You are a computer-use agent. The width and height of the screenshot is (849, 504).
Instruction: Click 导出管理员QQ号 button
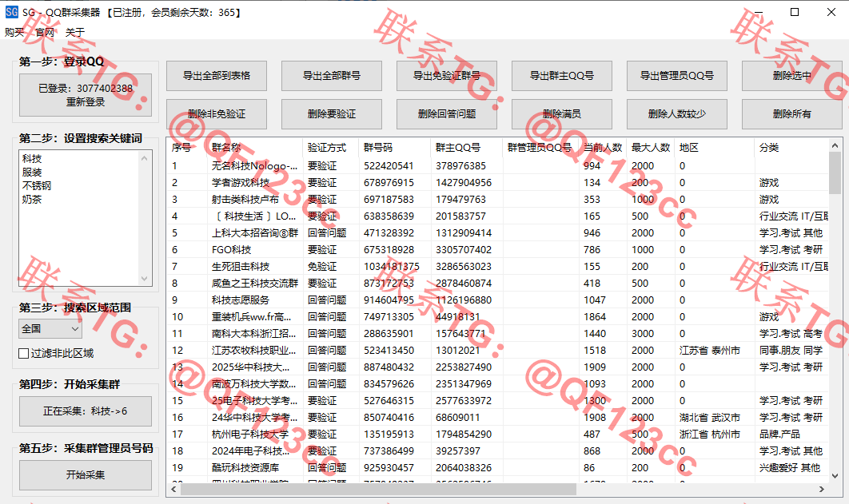[677, 76]
